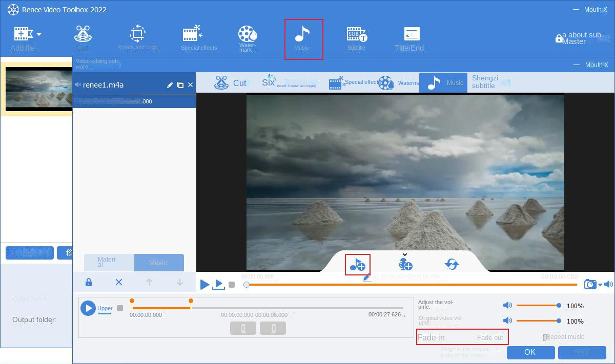Click OK to confirm music settings
Screen dimensions: 615x364
click(x=530, y=352)
